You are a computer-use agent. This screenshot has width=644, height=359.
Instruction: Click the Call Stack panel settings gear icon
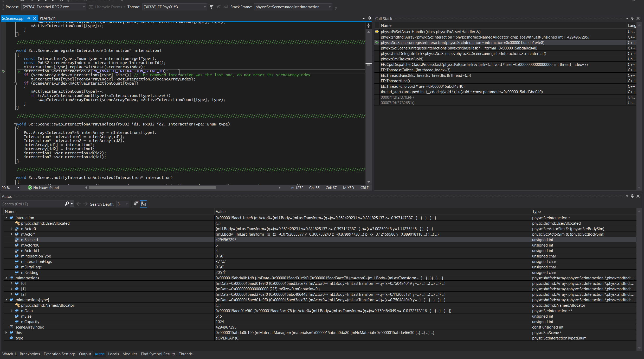[370, 18]
